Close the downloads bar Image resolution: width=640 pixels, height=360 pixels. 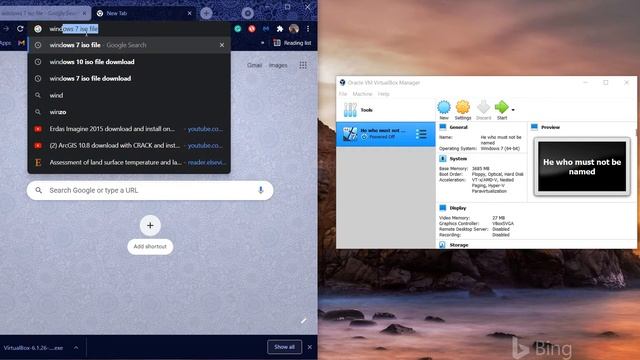[x=310, y=347]
